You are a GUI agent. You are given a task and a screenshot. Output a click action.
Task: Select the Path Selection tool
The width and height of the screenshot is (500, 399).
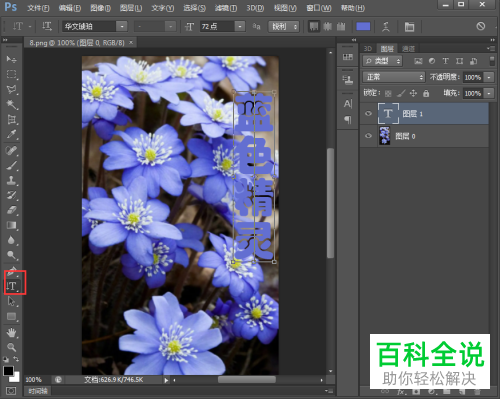[x=11, y=301]
